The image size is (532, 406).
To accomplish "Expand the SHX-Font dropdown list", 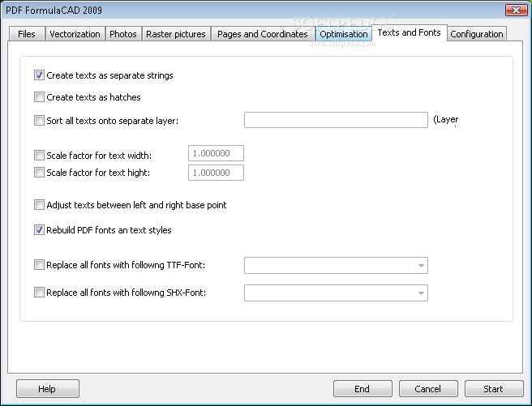I will 421,293.
